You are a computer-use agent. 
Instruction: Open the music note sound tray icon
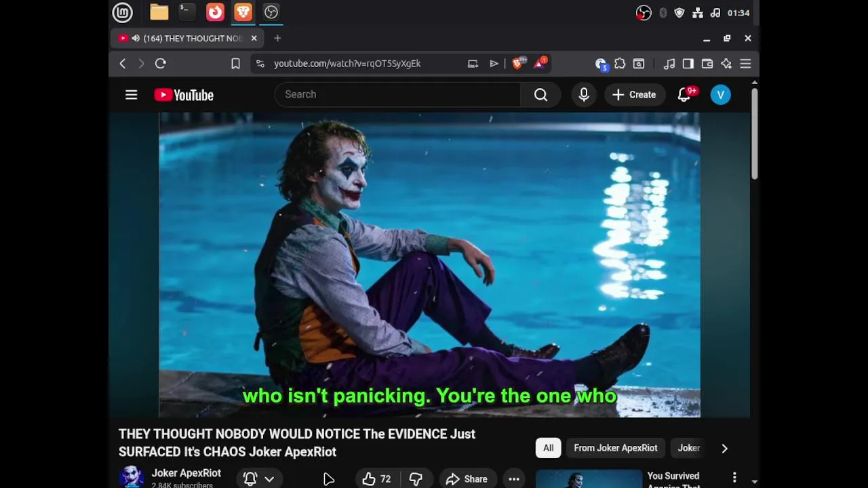click(715, 13)
